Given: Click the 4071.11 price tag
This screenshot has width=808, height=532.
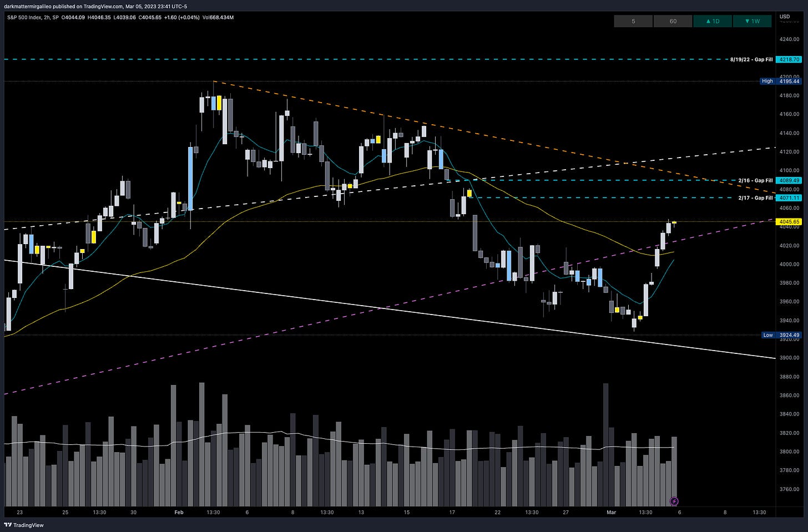Looking at the screenshot, I should [789, 198].
